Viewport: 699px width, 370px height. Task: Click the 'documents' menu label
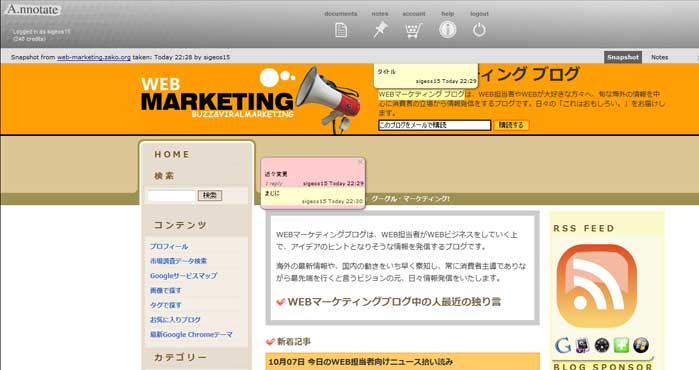pyautogui.click(x=341, y=14)
